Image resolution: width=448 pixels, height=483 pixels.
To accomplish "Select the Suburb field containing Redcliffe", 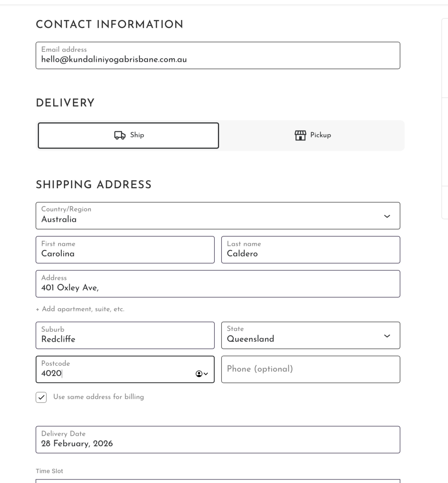I will pyautogui.click(x=125, y=335).
